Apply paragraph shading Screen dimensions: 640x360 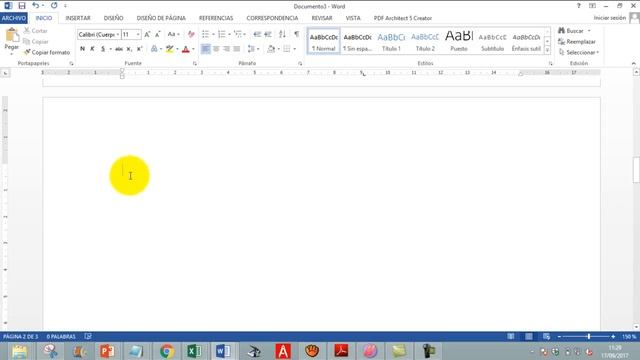271,49
